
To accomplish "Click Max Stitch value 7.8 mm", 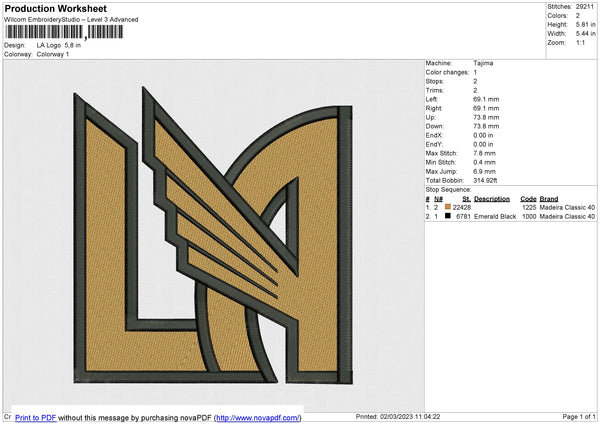I will point(484,153).
